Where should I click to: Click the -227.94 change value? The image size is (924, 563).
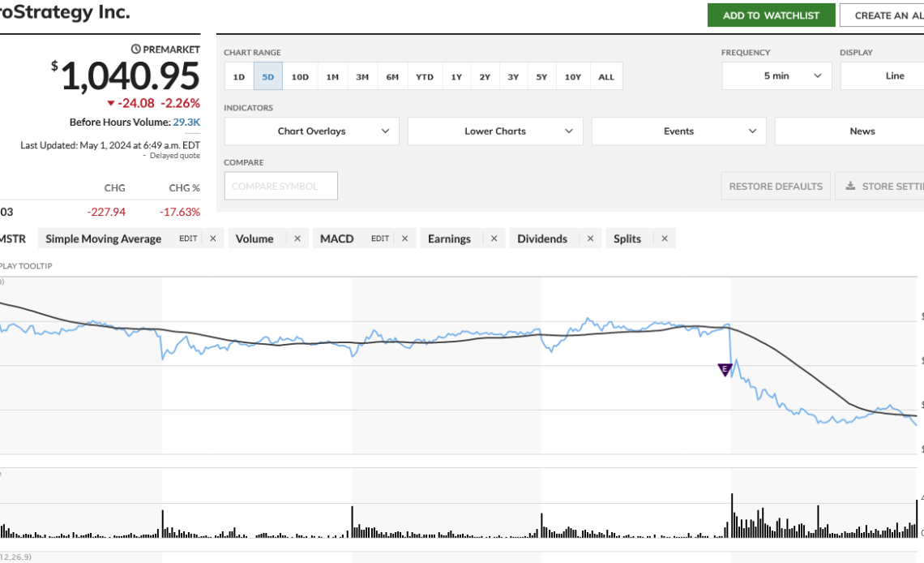click(106, 212)
